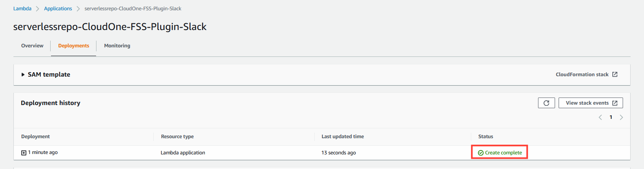Open the CloudFormation stack link
The width and height of the screenshot is (644, 169).
pyautogui.click(x=582, y=74)
